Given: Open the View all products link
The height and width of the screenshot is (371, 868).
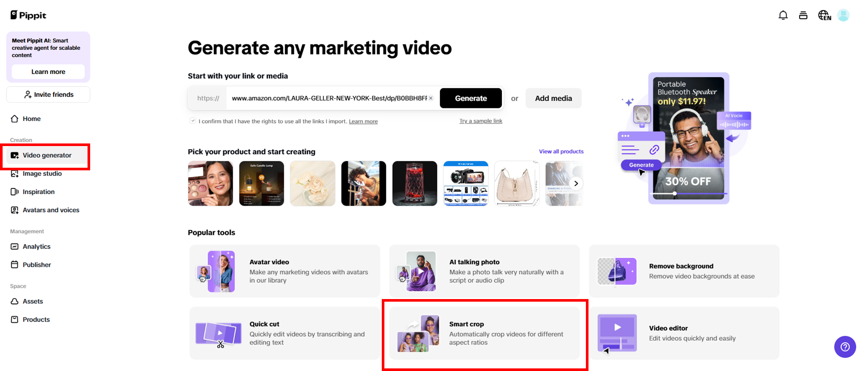Looking at the screenshot, I should [x=561, y=151].
